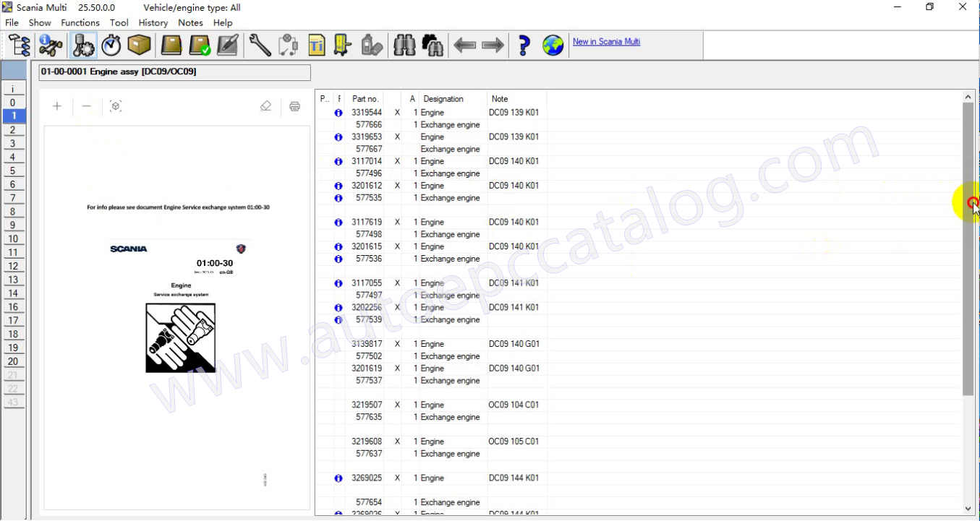The image size is (980, 521).
Task: Go back with the left arrow icon
Action: pyautogui.click(x=464, y=46)
